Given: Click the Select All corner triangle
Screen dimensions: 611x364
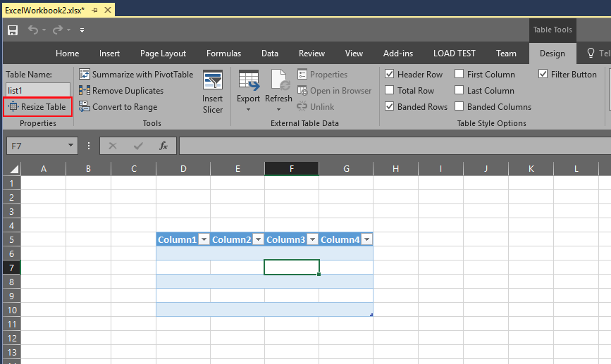Looking at the screenshot, I should click(13, 169).
